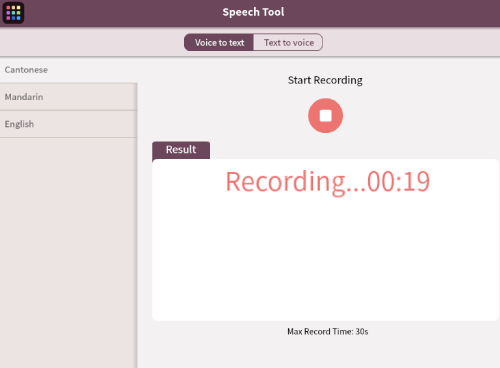500x368 pixels.
Task: Click the Recording...00:19 timer text
Action: point(328,182)
